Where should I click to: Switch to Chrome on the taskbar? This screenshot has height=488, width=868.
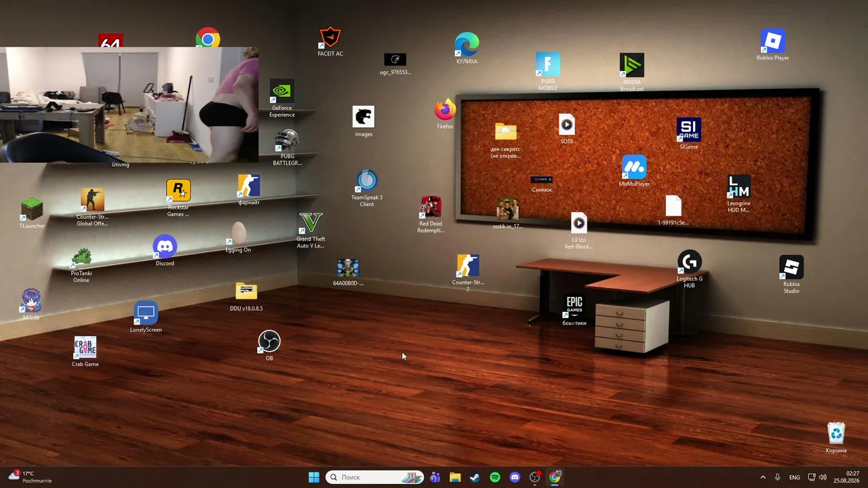coord(555,477)
